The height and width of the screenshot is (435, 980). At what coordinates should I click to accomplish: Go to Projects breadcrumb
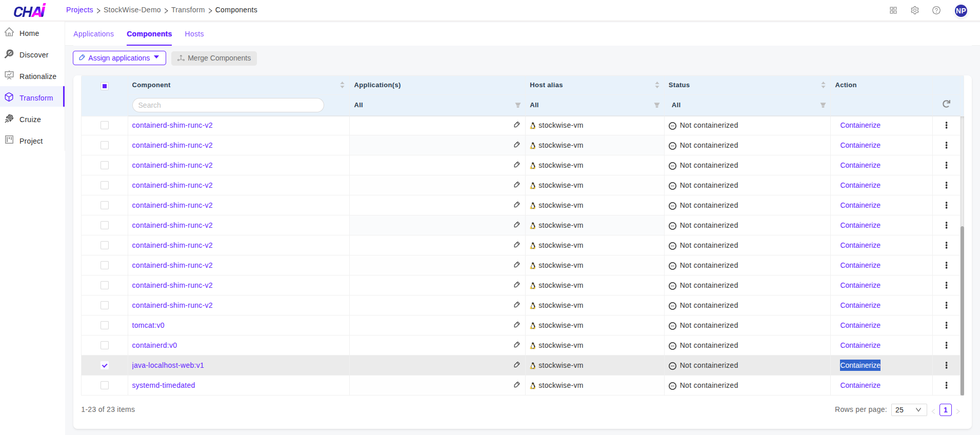[x=79, y=10]
